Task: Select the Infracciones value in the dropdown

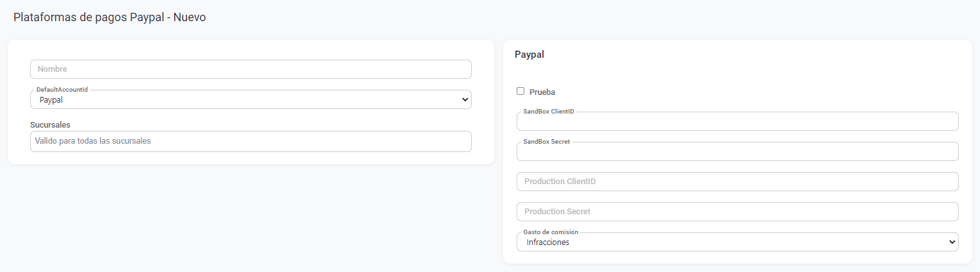Action: pyautogui.click(x=548, y=242)
